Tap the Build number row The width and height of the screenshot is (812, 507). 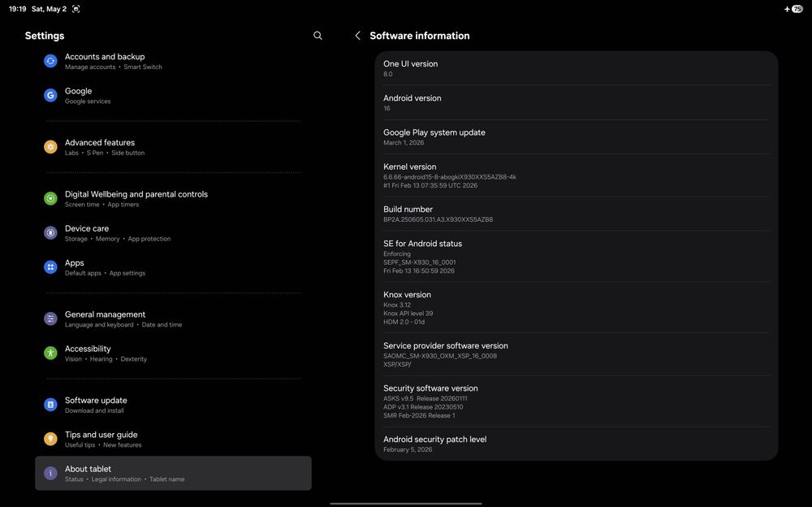tap(577, 214)
